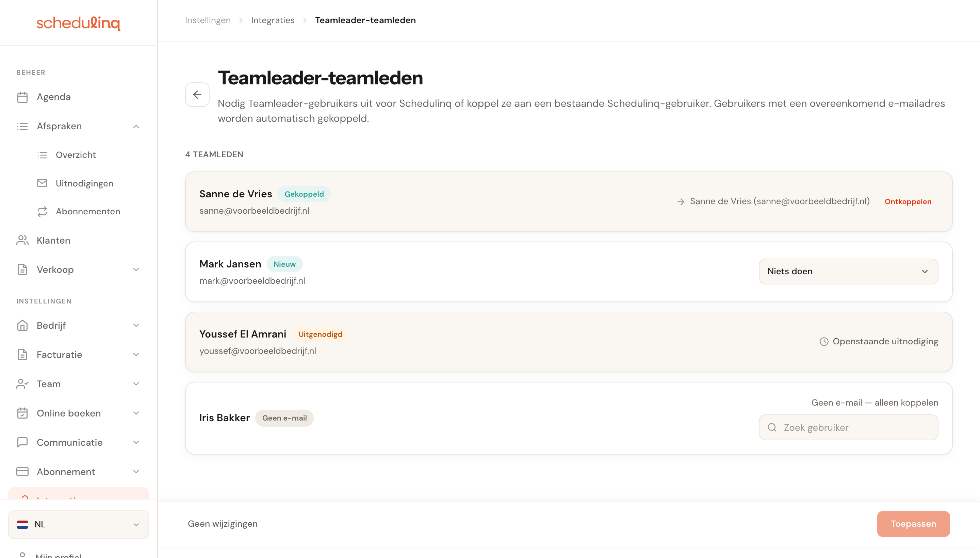Expand the Team settings chevron

[136, 384]
